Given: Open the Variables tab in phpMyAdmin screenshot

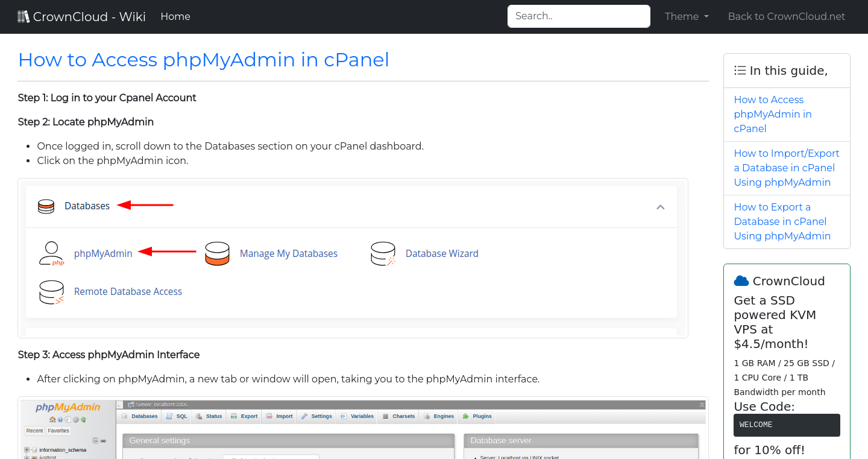Looking at the screenshot, I should click(x=357, y=416).
